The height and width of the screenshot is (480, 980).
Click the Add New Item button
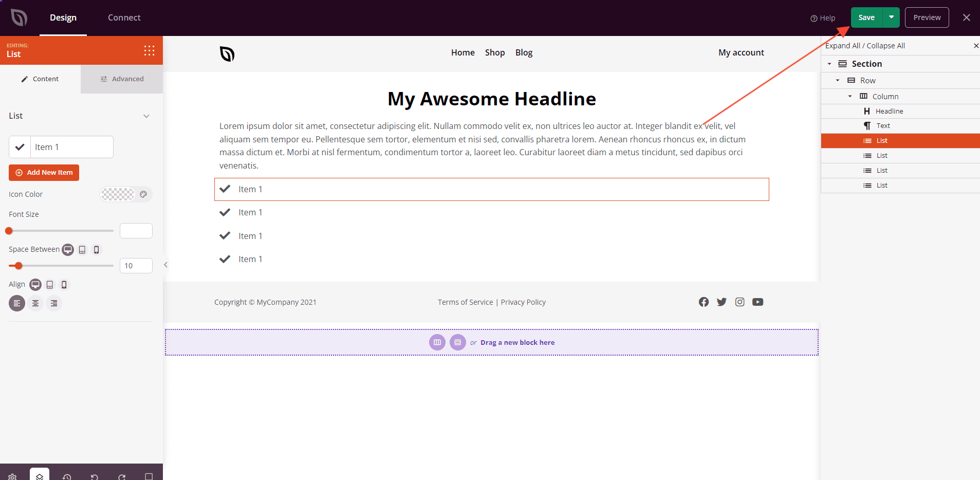[x=44, y=172]
